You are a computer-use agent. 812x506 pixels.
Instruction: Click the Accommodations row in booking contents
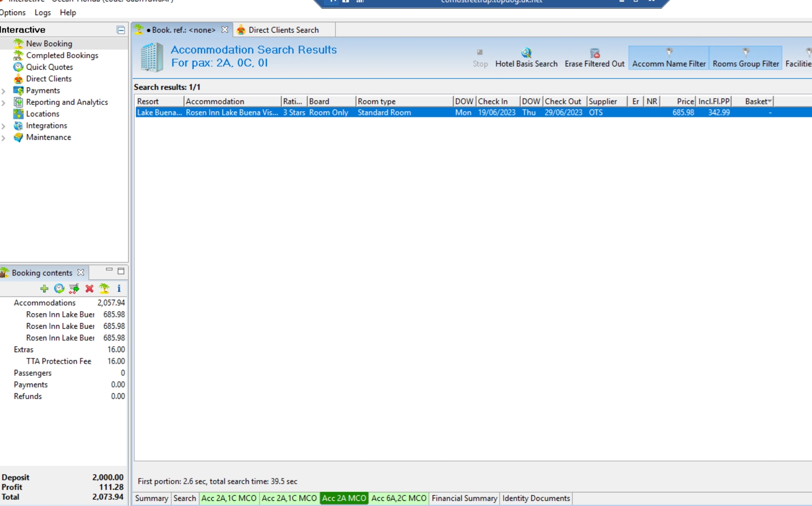coord(64,303)
